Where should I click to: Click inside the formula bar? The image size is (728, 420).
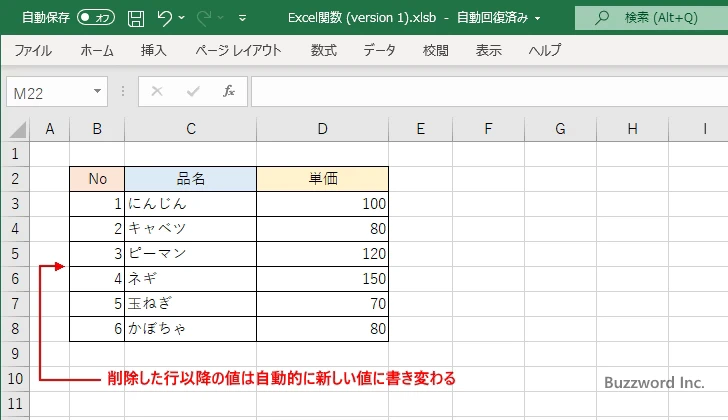click(x=489, y=91)
